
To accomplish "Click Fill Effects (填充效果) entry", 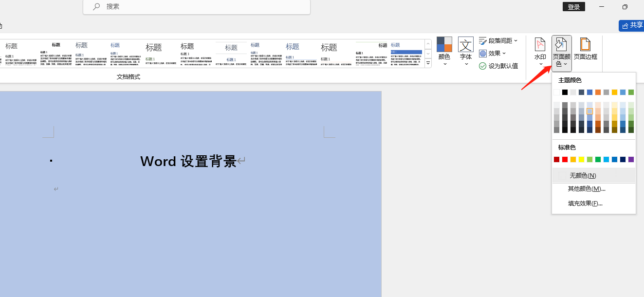I will click(585, 203).
